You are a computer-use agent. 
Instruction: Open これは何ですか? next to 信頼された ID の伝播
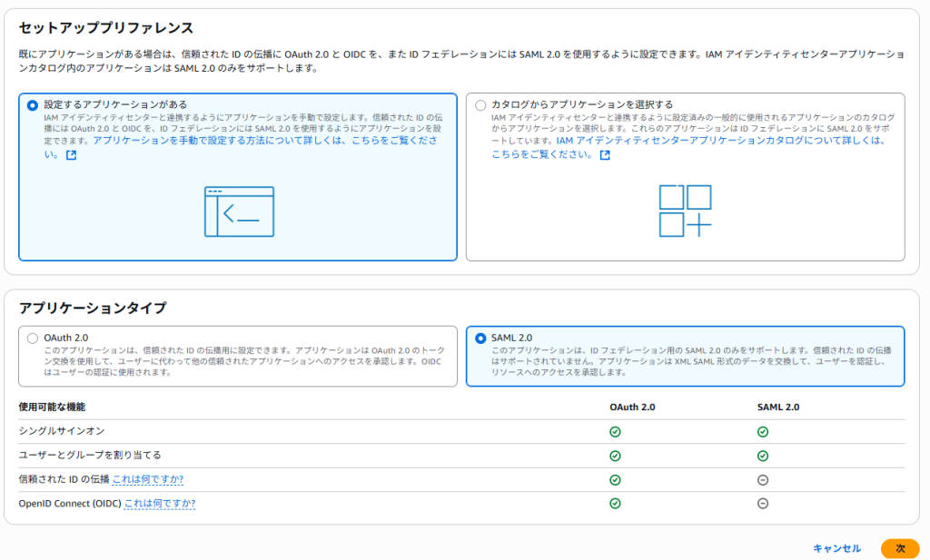(153, 480)
